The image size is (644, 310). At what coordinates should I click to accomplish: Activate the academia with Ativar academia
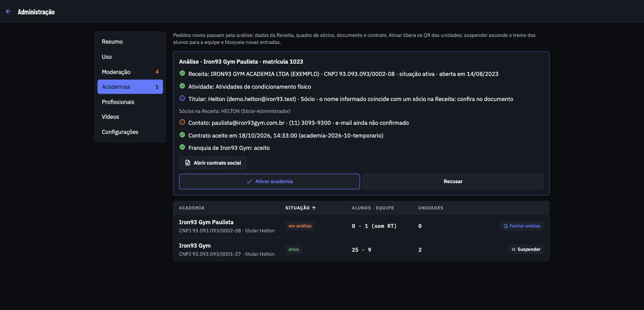[x=269, y=181]
